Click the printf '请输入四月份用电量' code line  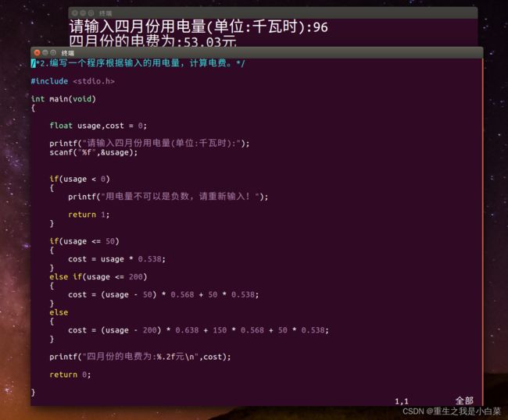(x=149, y=143)
